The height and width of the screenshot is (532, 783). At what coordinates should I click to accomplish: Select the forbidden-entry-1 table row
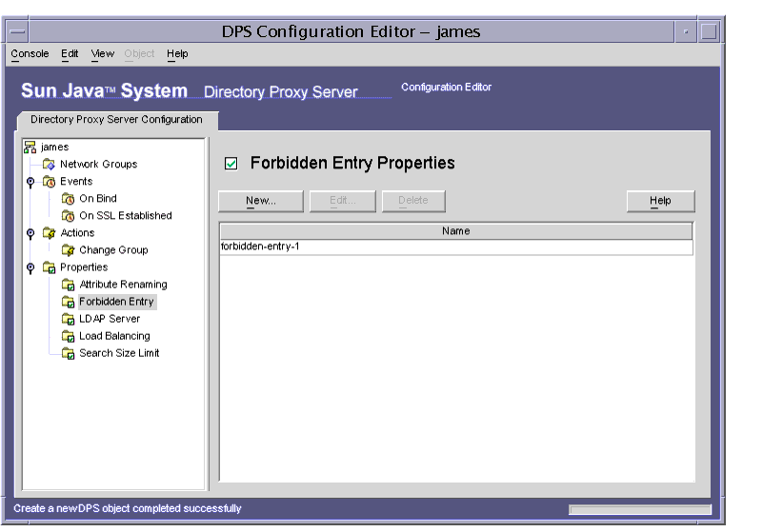456,247
